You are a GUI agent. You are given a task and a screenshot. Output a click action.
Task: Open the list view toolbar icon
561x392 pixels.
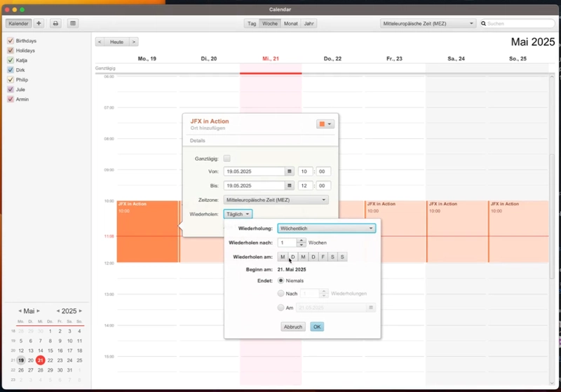click(73, 24)
